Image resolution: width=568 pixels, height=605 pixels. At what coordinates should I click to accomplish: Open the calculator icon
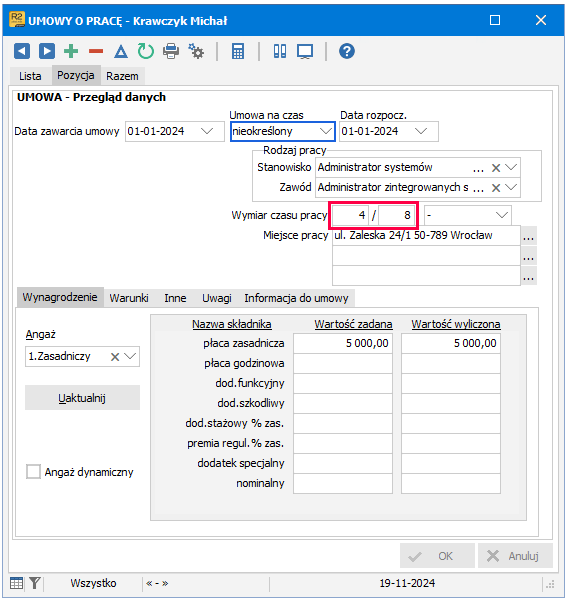click(238, 51)
